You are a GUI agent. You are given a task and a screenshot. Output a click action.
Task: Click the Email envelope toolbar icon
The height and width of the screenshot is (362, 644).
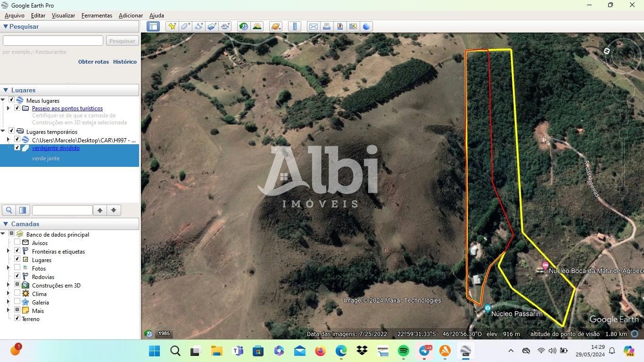point(313,26)
